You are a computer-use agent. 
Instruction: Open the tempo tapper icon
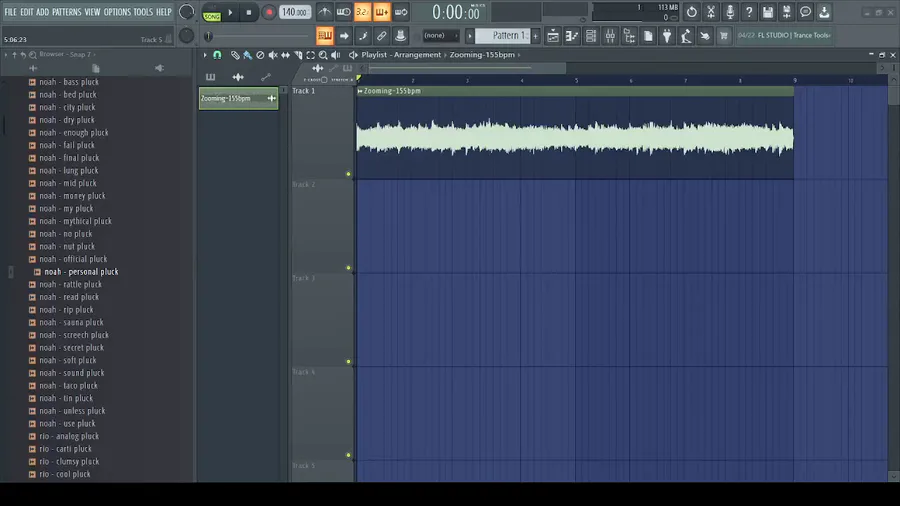[686, 36]
